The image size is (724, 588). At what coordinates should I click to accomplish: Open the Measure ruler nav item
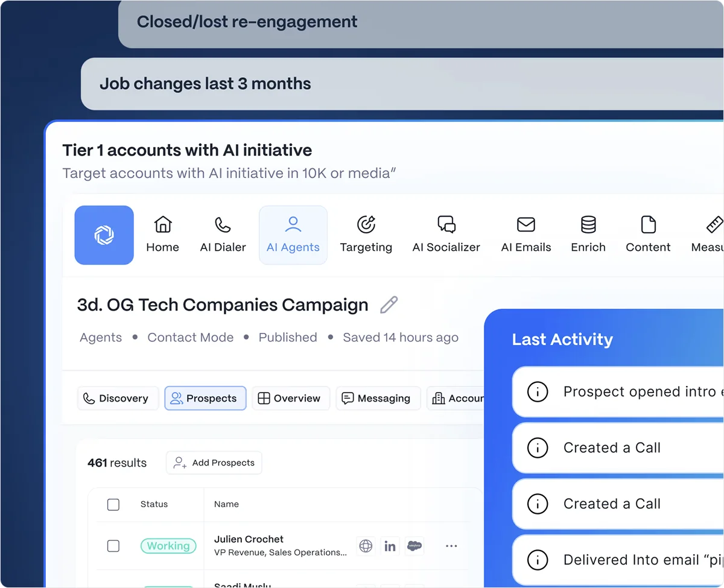[708, 235]
